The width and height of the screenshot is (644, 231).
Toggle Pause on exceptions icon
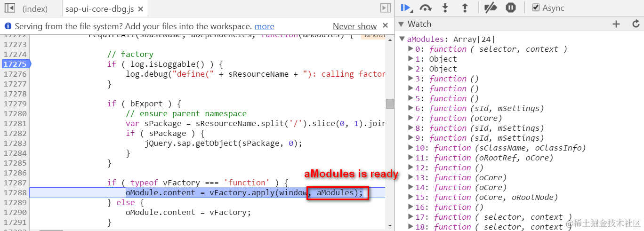point(511,8)
